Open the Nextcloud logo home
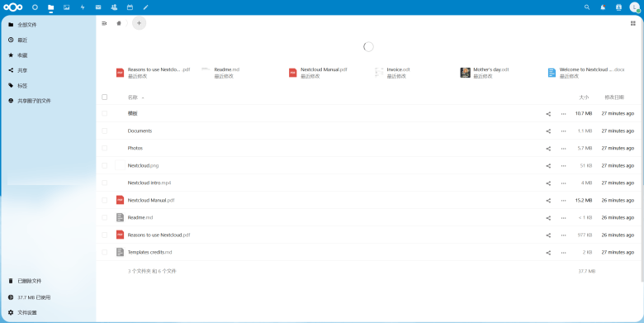644x323 pixels. tap(13, 7)
